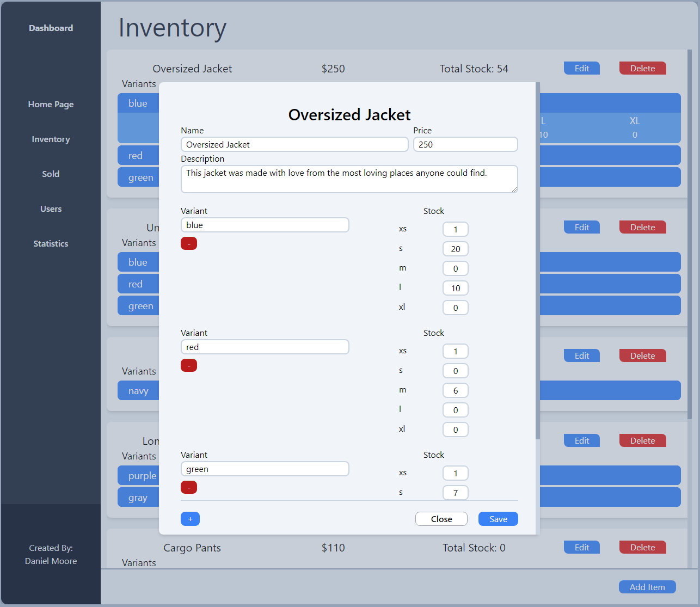Select red variant l stock field
Image resolution: width=700 pixels, height=607 pixels.
tap(456, 410)
